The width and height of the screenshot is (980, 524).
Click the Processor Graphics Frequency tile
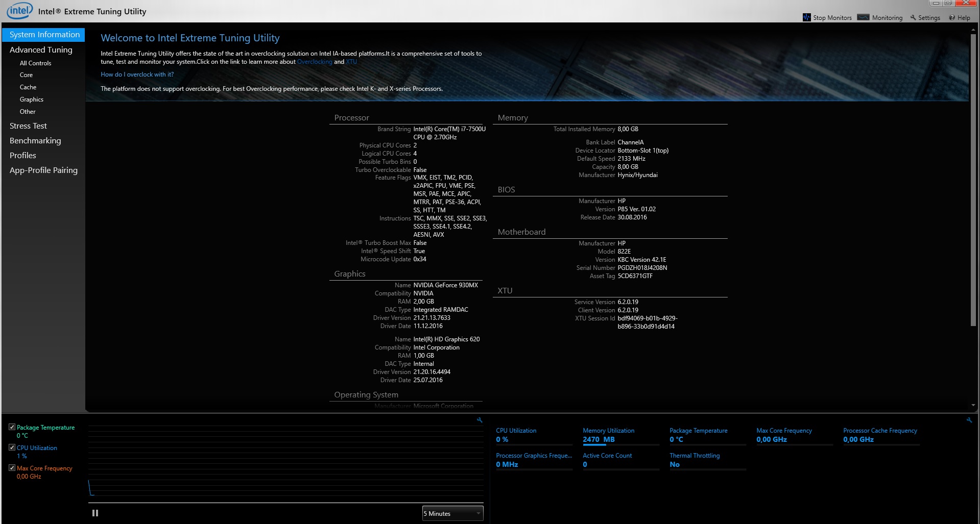click(534, 460)
